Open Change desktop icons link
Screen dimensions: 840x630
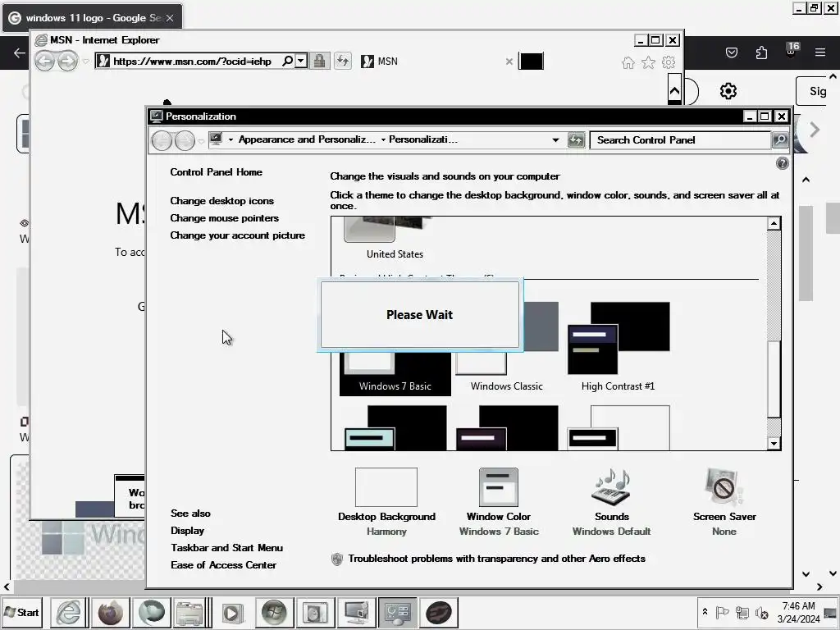(221, 201)
